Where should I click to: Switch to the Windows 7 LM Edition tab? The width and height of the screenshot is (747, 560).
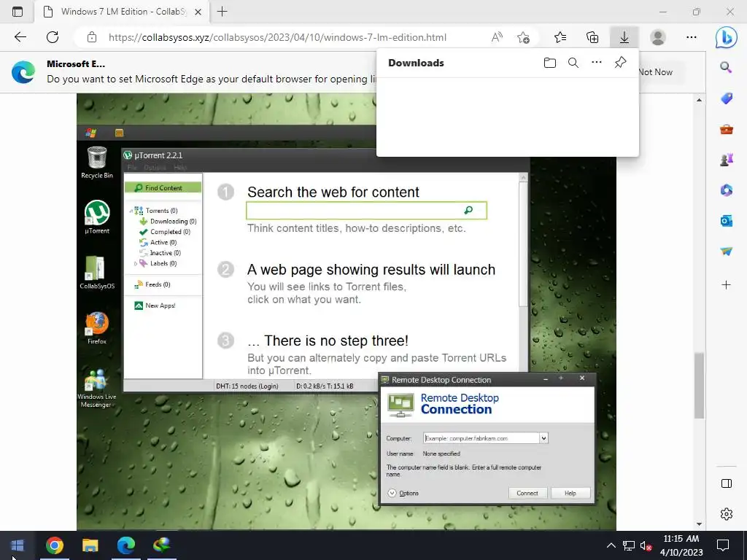point(121,12)
